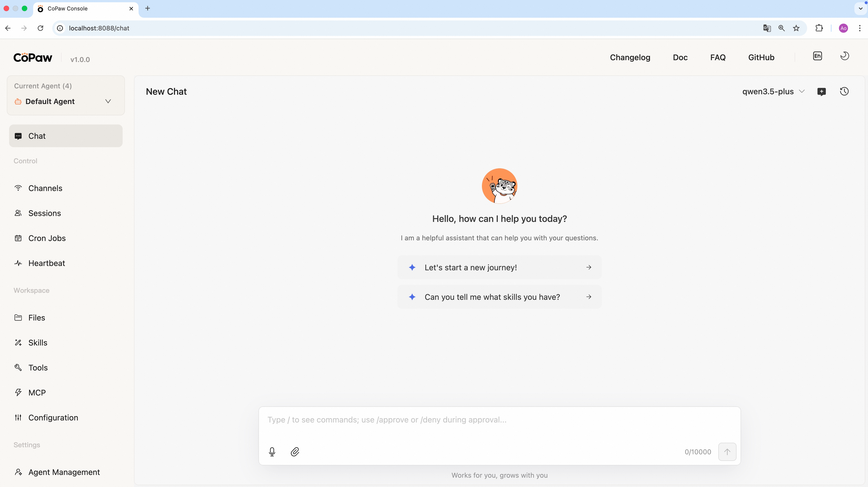Click the Google Translate icon in address bar
This screenshot has width=868, height=487.
767,28
